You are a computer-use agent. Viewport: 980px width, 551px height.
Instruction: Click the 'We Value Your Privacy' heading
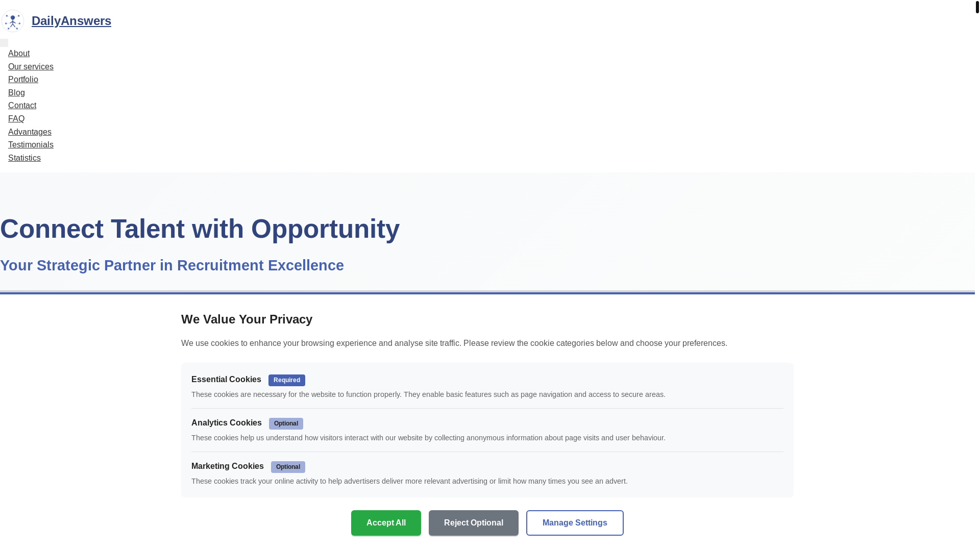247,319
